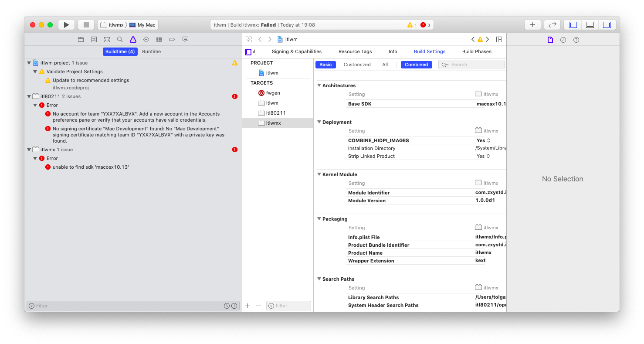The image size is (644, 344).
Task: Click the Stop build button
Action: 86,25
